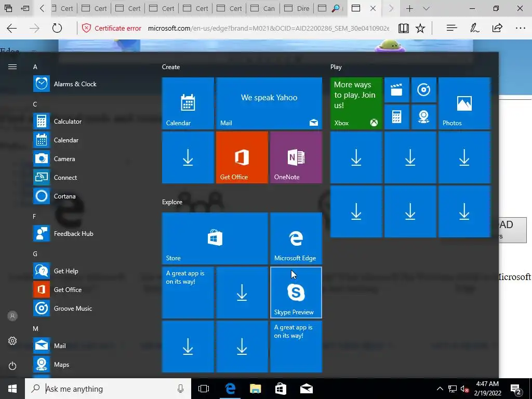This screenshot has height=399, width=532.
Task: Add page to favorites star
Action: pyautogui.click(x=420, y=28)
